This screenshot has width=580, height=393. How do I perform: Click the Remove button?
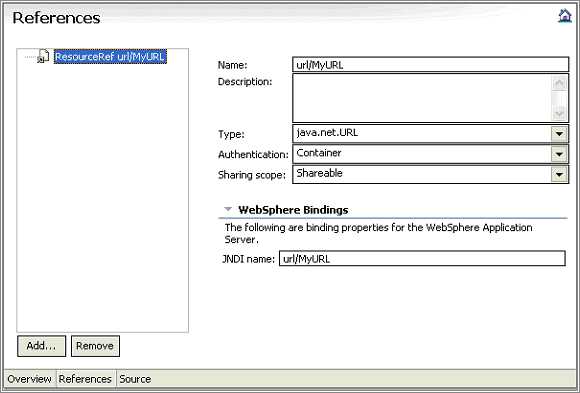(95, 346)
